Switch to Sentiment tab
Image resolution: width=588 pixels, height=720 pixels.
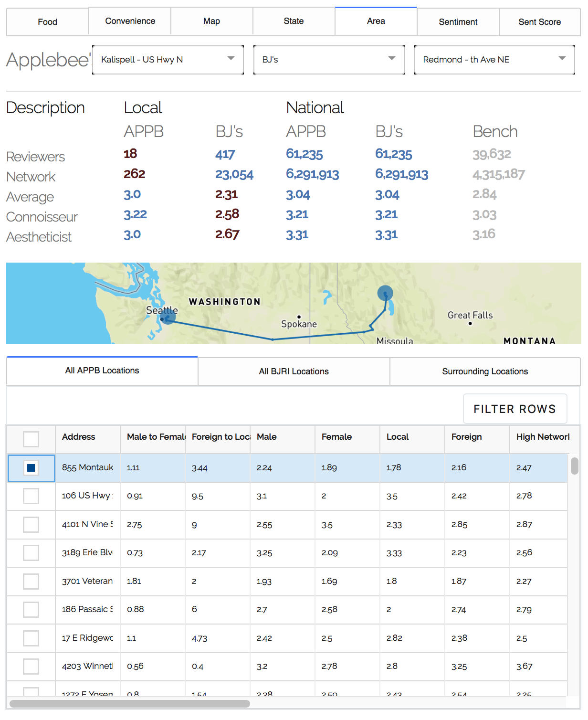[x=458, y=22]
